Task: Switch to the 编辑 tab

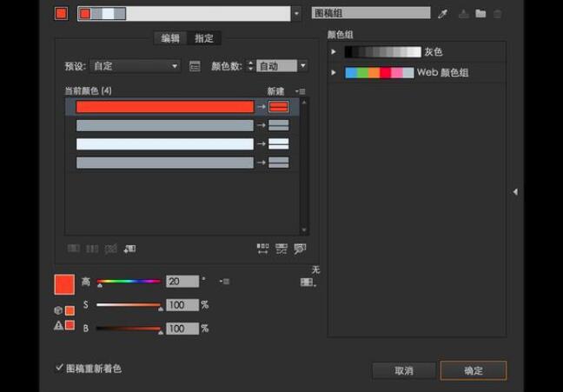Action: coord(170,38)
